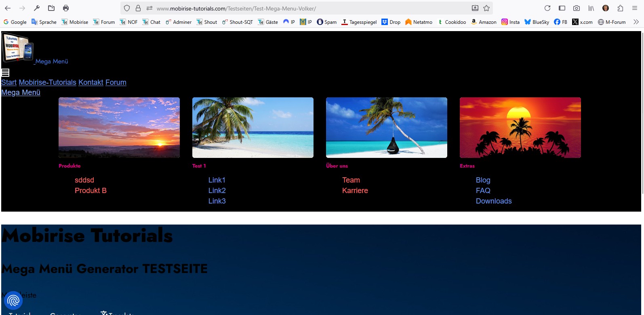This screenshot has height=315, width=644.
Task: Click the site permissions icon beside the padlock
Action: (149, 8)
